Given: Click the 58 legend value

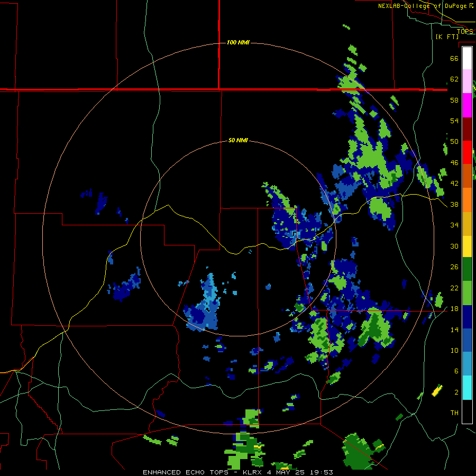Looking at the screenshot, I should coord(454,100).
